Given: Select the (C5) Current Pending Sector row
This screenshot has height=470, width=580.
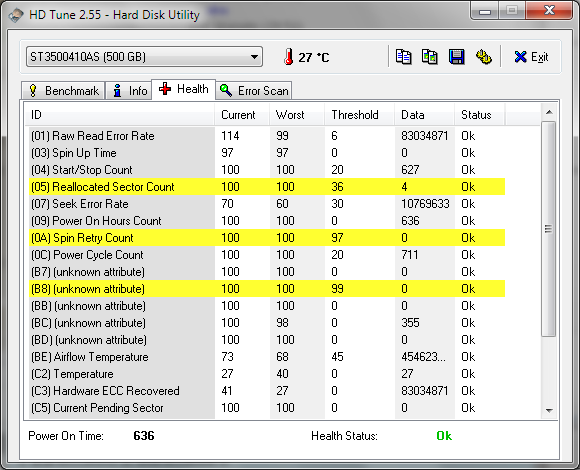Looking at the screenshot, I should pos(267,408).
